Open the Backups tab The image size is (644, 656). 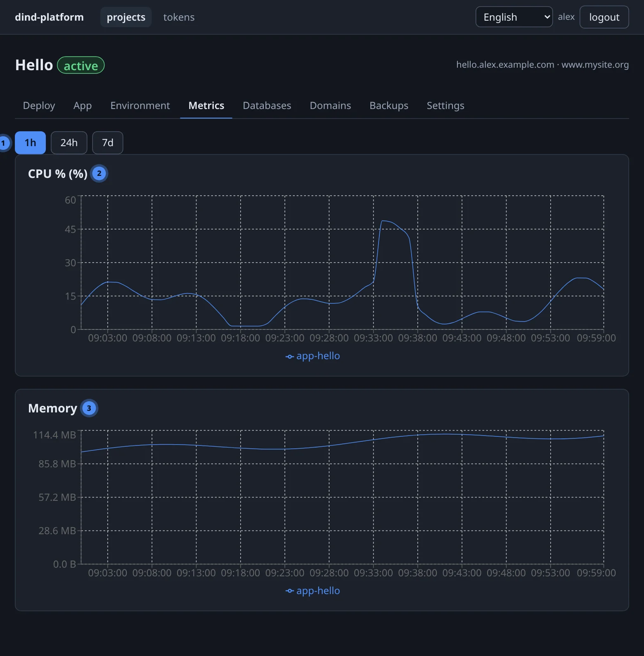(x=388, y=106)
